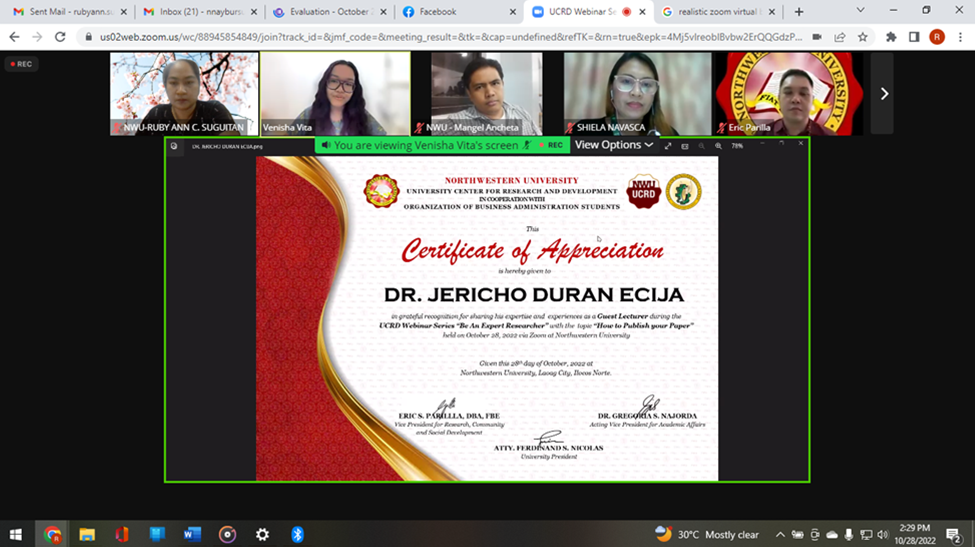This screenshot has height=547, width=975.
Task: Open Microsoft Word from taskbar
Action: coord(192,534)
